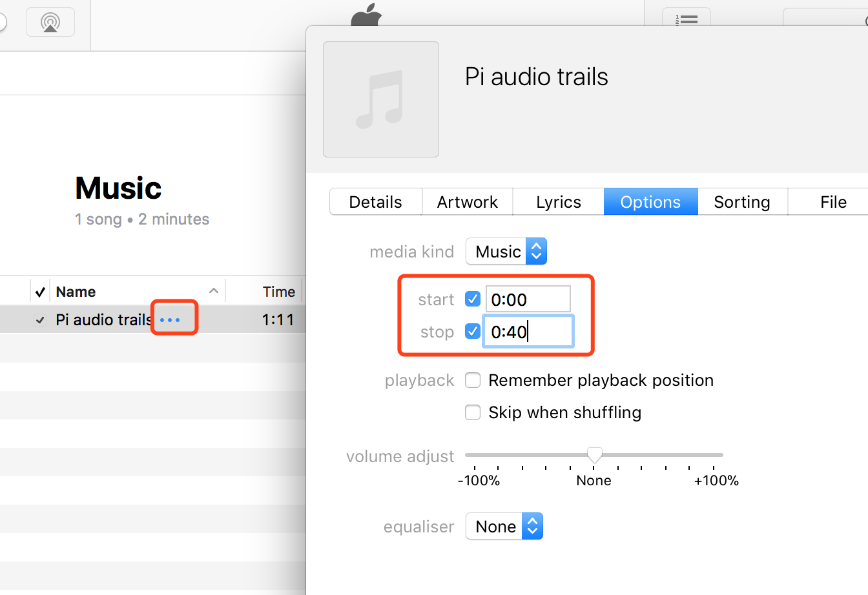The width and height of the screenshot is (868, 595).
Task: Uncheck the start time checkbox
Action: (473, 299)
